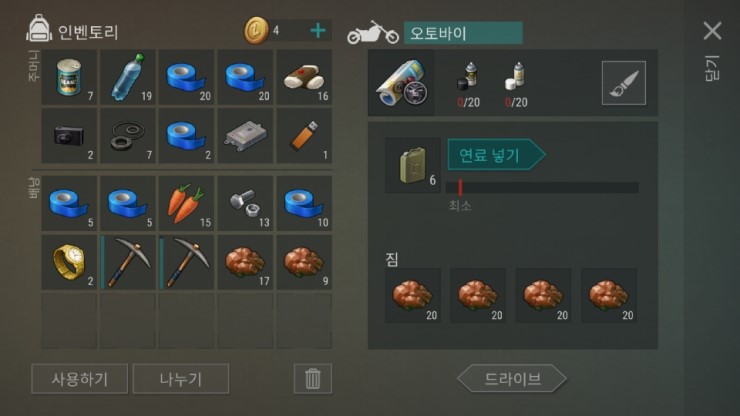Screen dimensions: 740x416
Task: Select the bandages stack of 16
Action: [x=304, y=77]
